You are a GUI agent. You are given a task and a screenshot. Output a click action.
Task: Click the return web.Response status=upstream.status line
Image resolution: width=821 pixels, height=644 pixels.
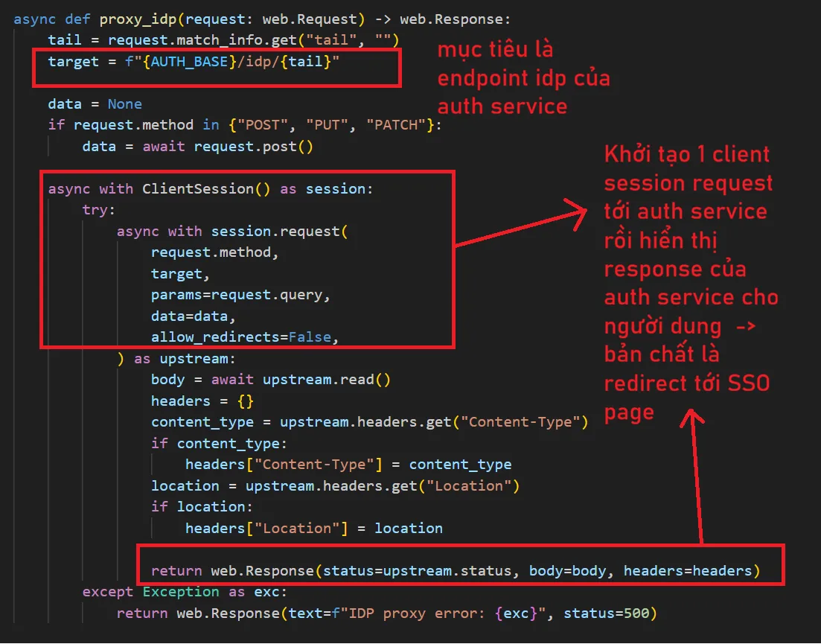pyautogui.click(x=456, y=571)
